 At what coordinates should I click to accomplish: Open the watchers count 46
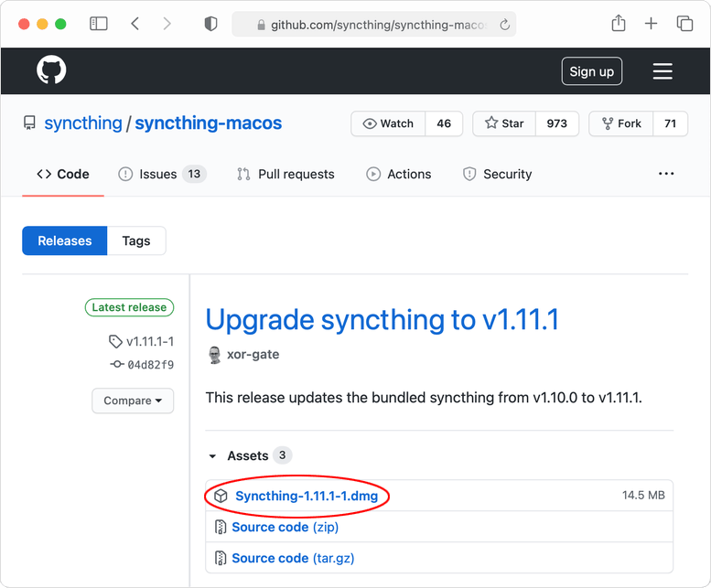[444, 123]
